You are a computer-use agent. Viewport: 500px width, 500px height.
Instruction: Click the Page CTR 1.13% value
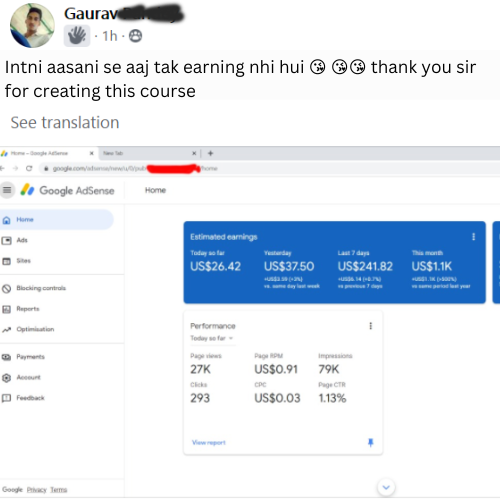pos(332,398)
